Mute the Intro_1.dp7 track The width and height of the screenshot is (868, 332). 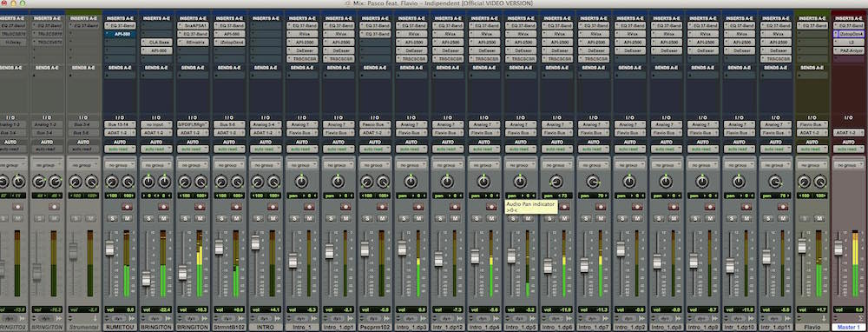coord(600,218)
